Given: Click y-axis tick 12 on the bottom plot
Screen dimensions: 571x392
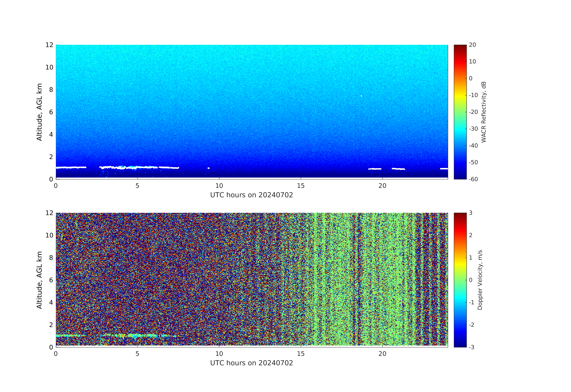Looking at the screenshot, I should tap(49, 213).
